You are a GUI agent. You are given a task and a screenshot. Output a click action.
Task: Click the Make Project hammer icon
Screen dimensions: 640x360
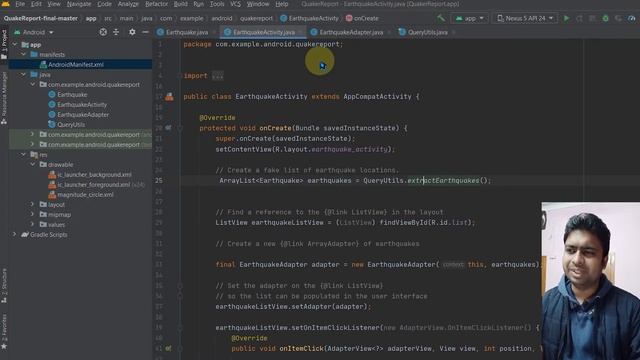[441, 18]
